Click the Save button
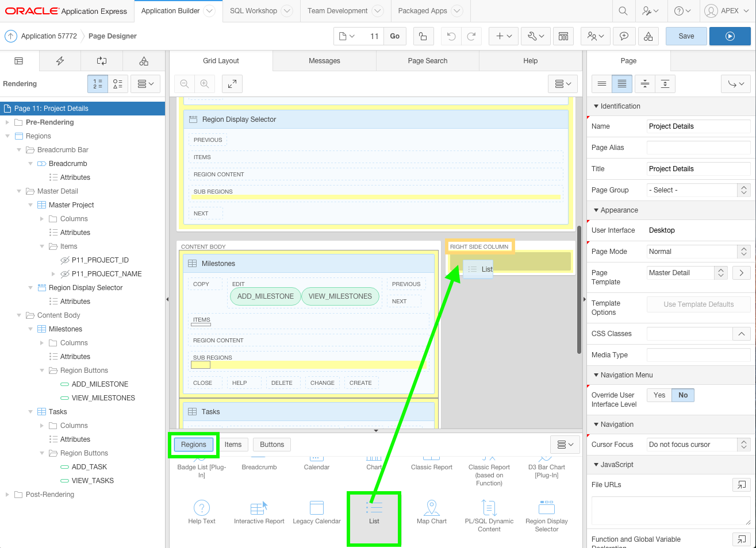The image size is (756, 548). (686, 36)
